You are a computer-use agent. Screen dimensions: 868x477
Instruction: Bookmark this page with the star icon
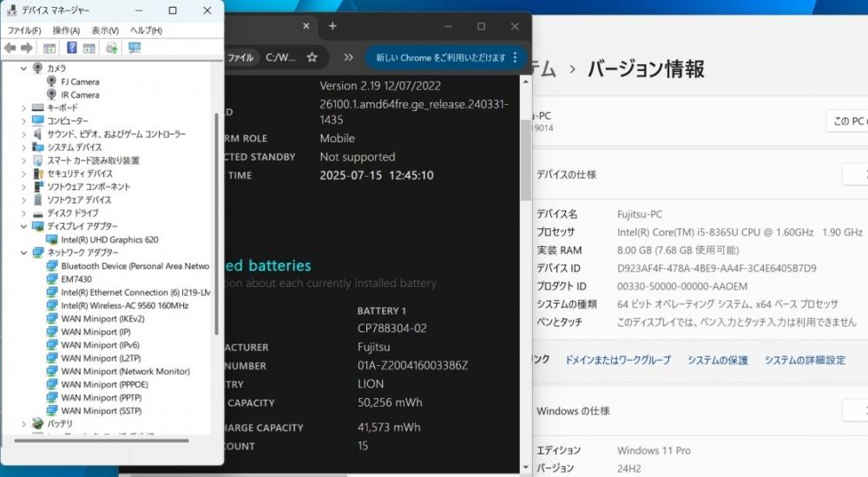312,57
